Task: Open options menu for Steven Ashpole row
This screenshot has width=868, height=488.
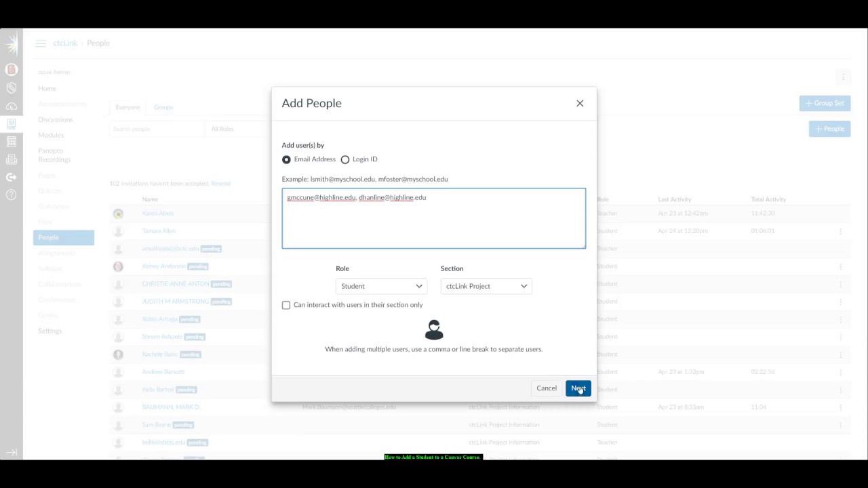Action: point(841,337)
